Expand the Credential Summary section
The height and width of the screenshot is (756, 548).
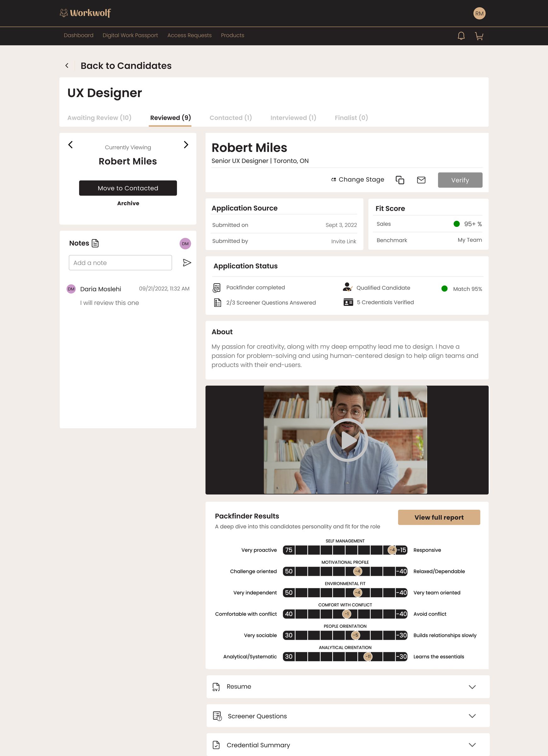point(472,745)
